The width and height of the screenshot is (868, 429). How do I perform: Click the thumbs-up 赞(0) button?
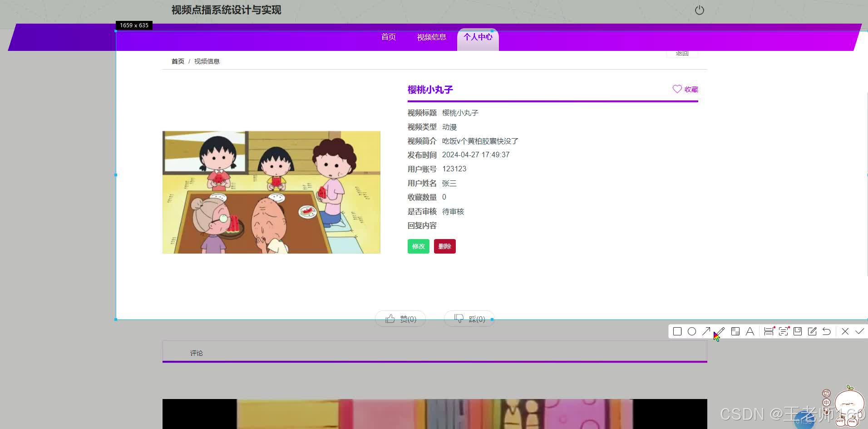[400, 319]
